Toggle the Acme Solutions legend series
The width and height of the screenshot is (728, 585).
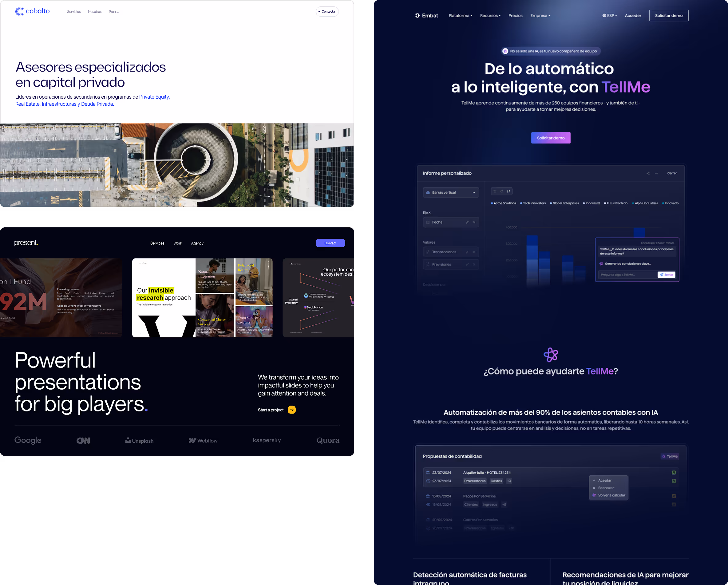[x=504, y=203]
